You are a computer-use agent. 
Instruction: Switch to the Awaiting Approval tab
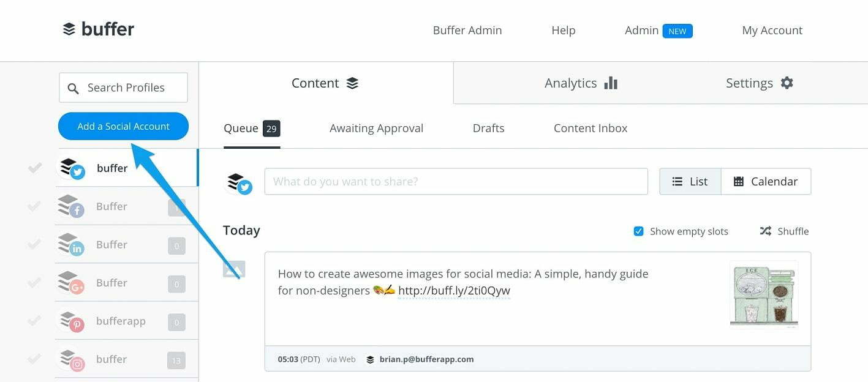[x=376, y=128]
